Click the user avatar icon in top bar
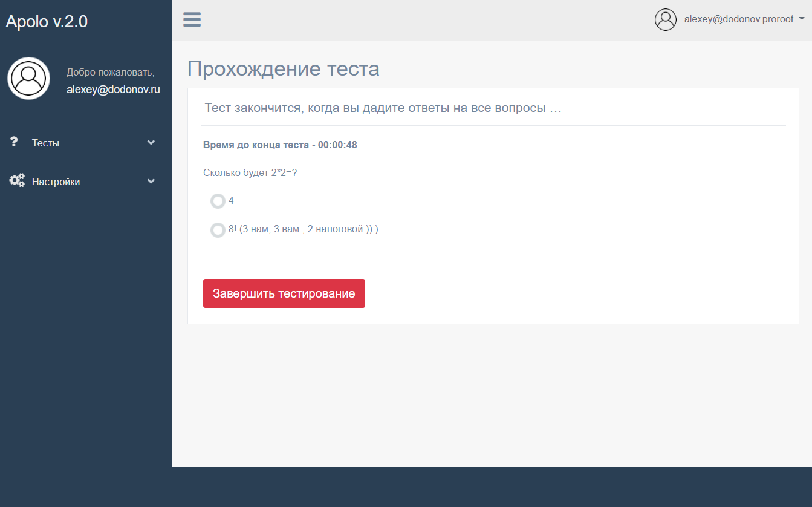The height and width of the screenshot is (507, 812). coord(666,19)
